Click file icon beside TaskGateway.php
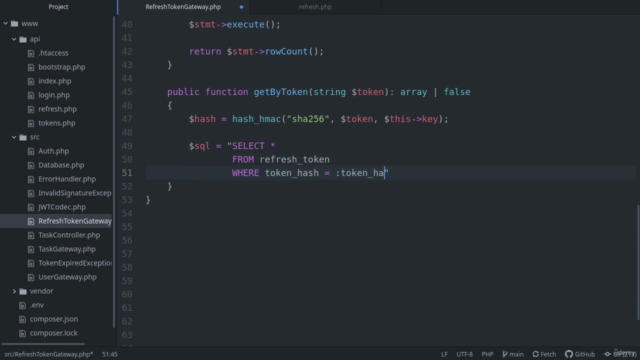The width and height of the screenshot is (640, 360). coord(31,249)
